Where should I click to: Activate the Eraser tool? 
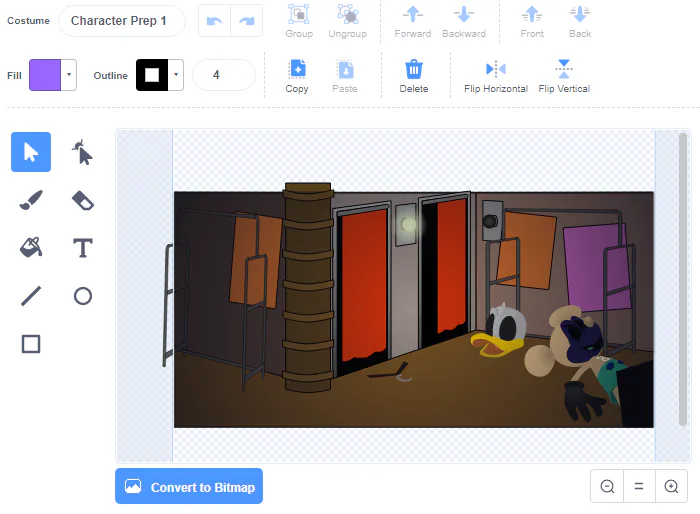[83, 200]
